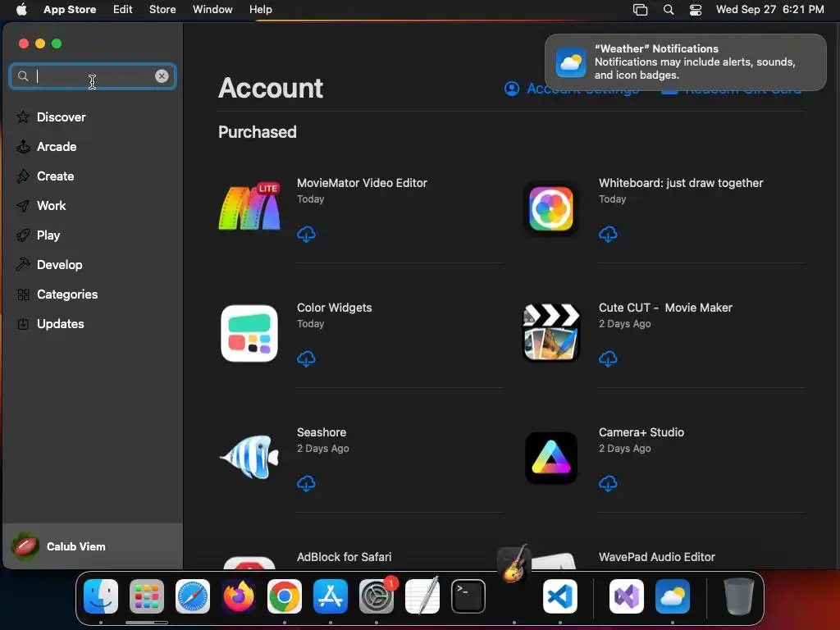
Task: Open Whiteboard app icon
Action: coord(550,208)
